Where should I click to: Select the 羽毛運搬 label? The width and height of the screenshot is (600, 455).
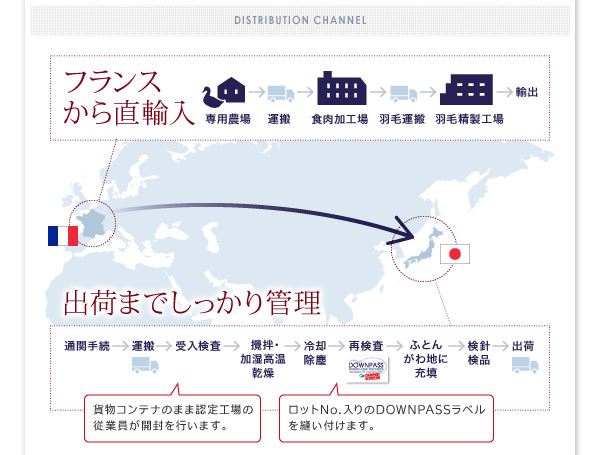pos(402,119)
